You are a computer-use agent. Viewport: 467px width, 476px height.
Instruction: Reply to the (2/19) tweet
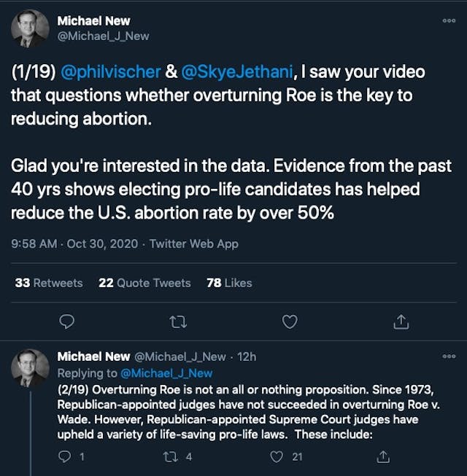click(x=66, y=457)
